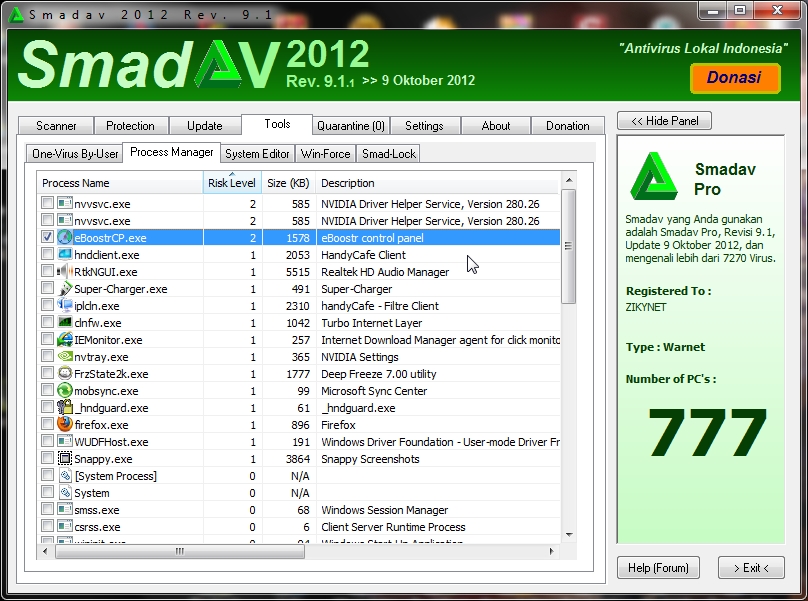
Task: Click the 'Snappy Screenshots' description text
Action: (370, 459)
